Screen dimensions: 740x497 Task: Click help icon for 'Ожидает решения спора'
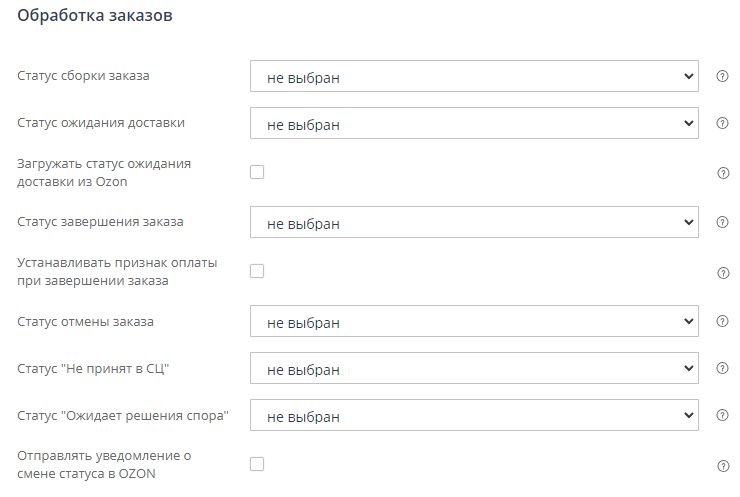pos(722,415)
